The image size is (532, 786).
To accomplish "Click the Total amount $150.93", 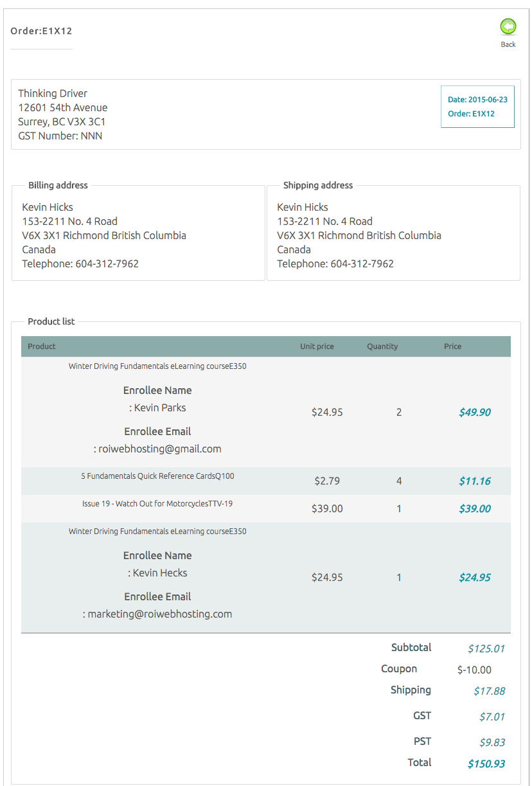I will (486, 764).
